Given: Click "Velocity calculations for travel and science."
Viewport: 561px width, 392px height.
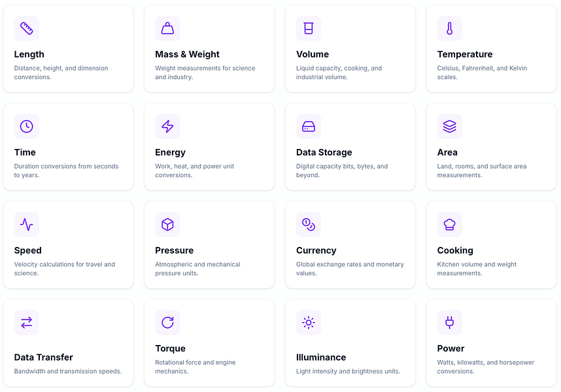Looking at the screenshot, I should tap(64, 269).
